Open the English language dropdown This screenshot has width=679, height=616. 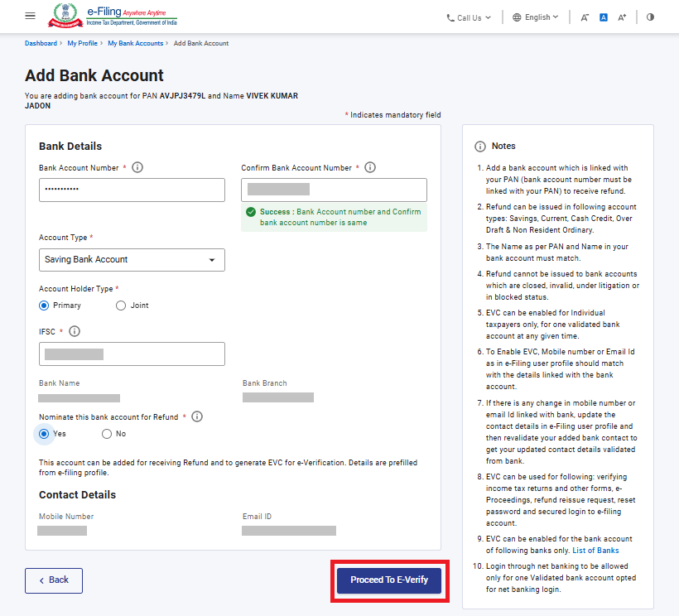(x=536, y=17)
